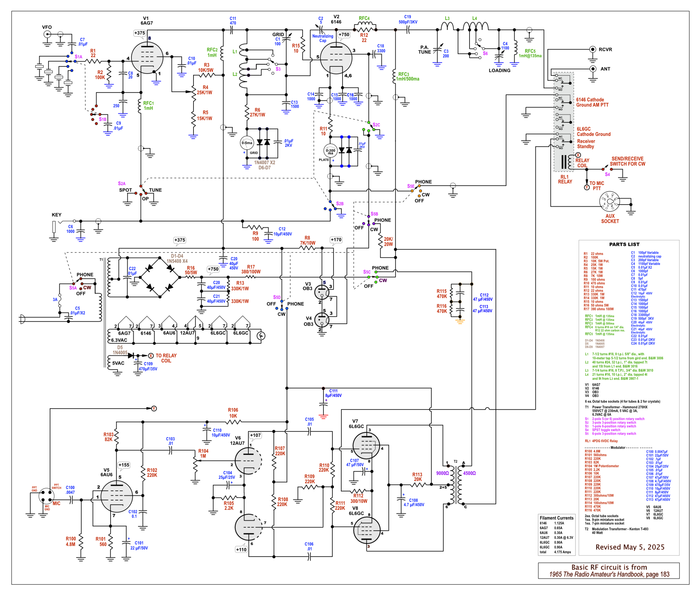The height and width of the screenshot is (593, 700).
Task: Select the D1-D4 bridge rectifier symbol
Action: [x=160, y=277]
